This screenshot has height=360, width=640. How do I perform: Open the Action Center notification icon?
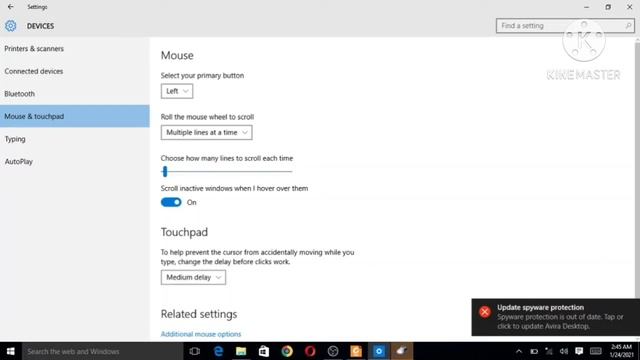(x=579, y=351)
